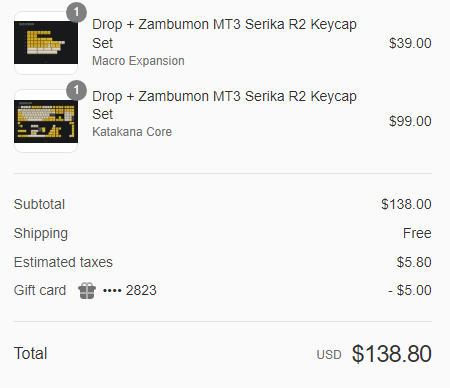Click the USD currency label
The height and width of the screenshot is (388, 450).
click(329, 355)
